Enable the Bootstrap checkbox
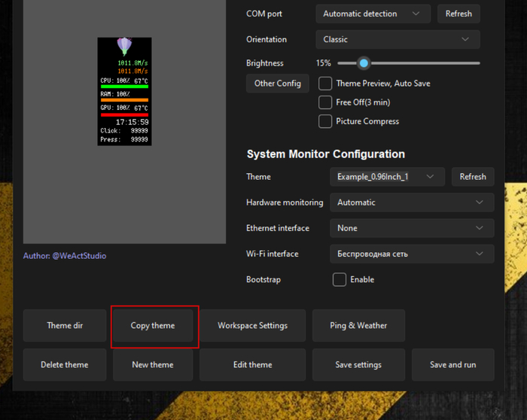The image size is (527, 420). [340, 279]
